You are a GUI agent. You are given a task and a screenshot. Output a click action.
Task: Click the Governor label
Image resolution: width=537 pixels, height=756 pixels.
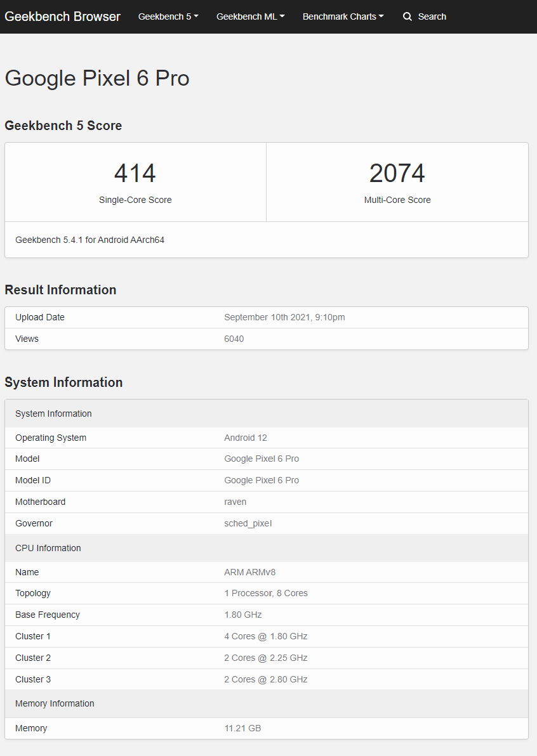(x=34, y=524)
